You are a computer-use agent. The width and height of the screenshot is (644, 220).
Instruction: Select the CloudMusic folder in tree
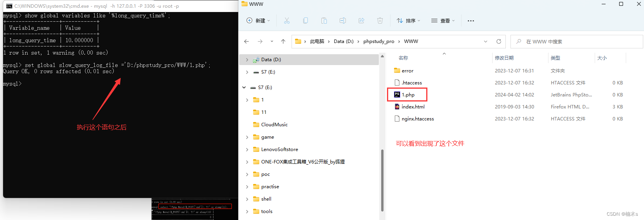pyautogui.click(x=274, y=125)
